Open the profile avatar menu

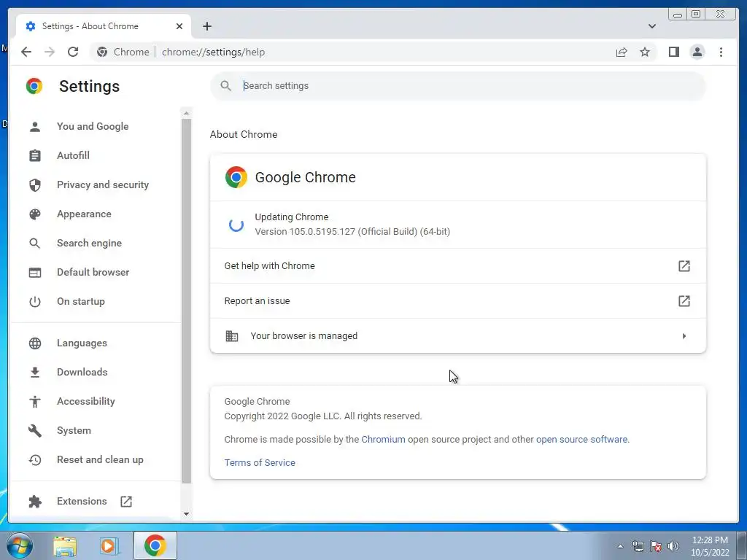pos(697,52)
